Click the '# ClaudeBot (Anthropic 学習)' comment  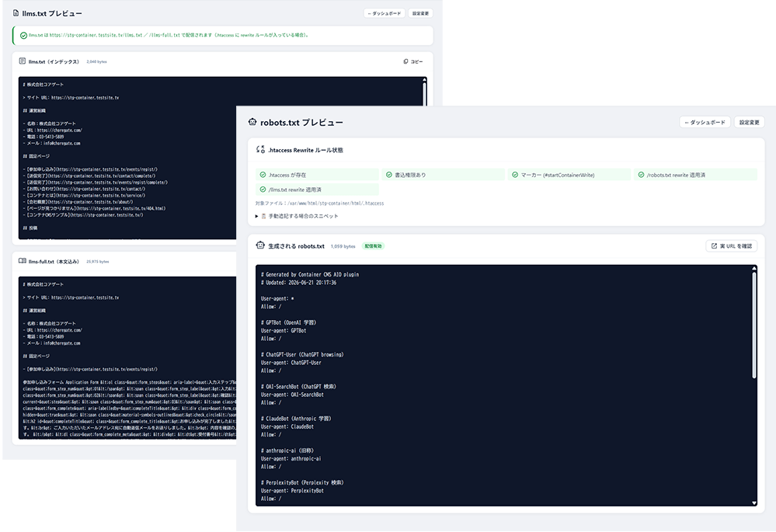(296, 418)
